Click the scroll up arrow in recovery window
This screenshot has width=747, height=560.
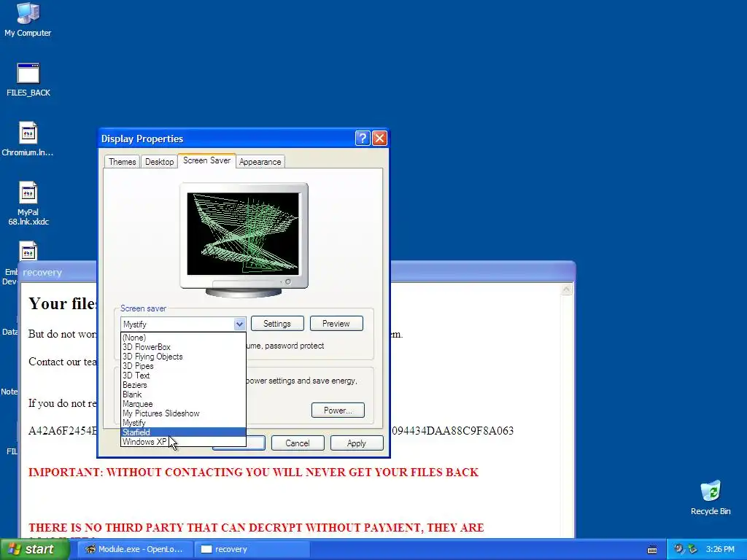pos(566,289)
